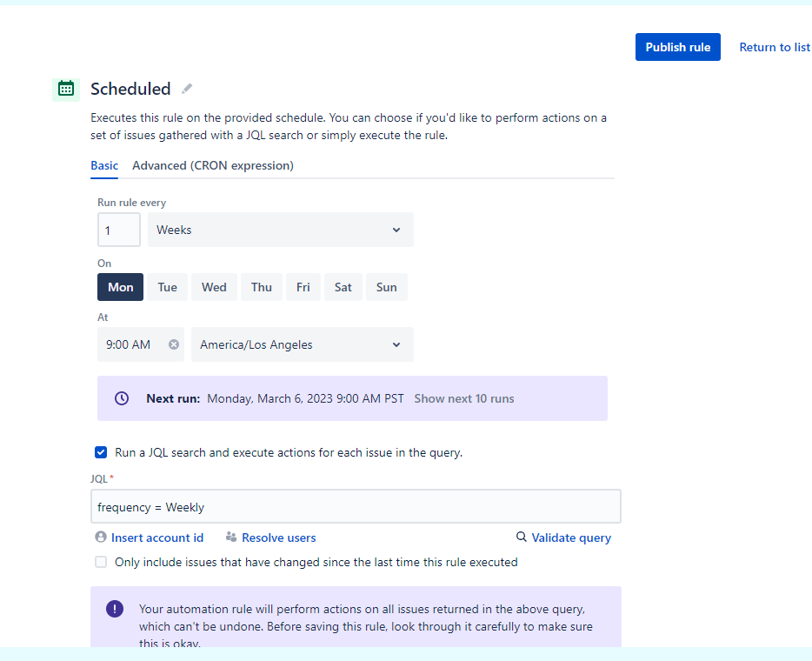
Task: Click the magnifier icon to validate the query
Action: point(520,537)
